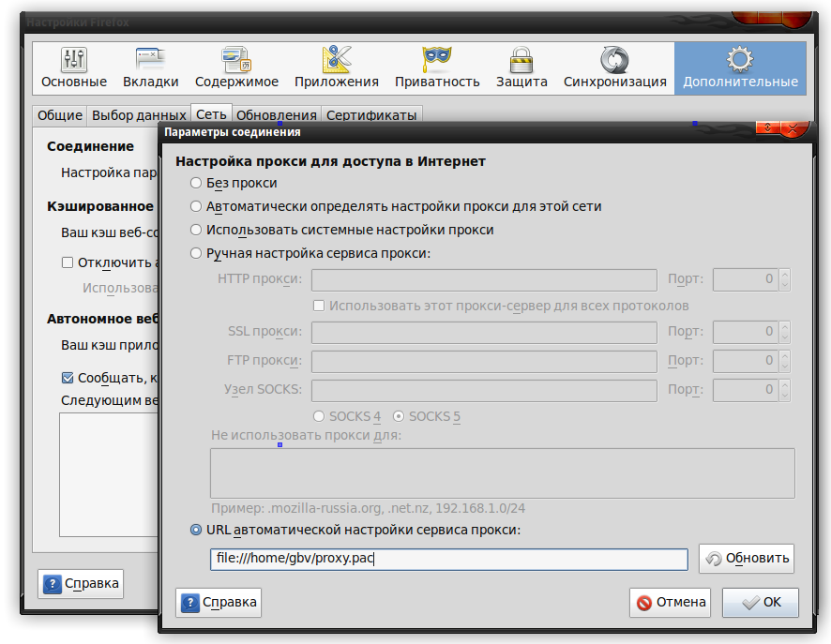Open the Вкладки preferences icon
Viewport: 831px width, 644px height.
tap(150, 61)
